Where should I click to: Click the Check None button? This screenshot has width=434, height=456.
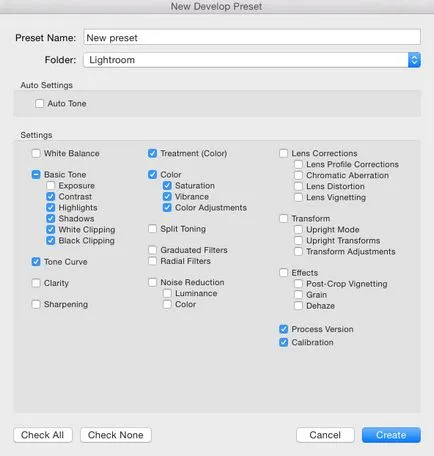116,435
